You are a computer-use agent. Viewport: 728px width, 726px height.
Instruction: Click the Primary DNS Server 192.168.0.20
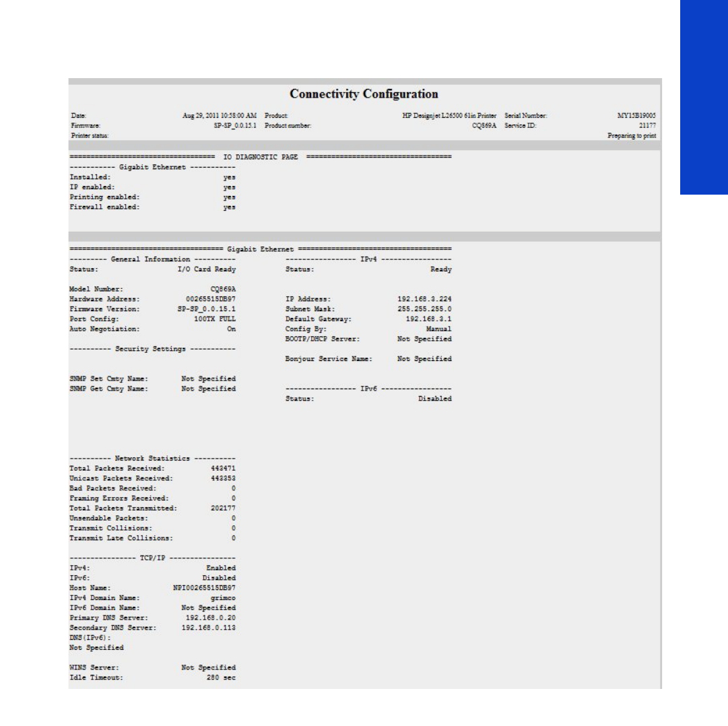[x=211, y=618]
